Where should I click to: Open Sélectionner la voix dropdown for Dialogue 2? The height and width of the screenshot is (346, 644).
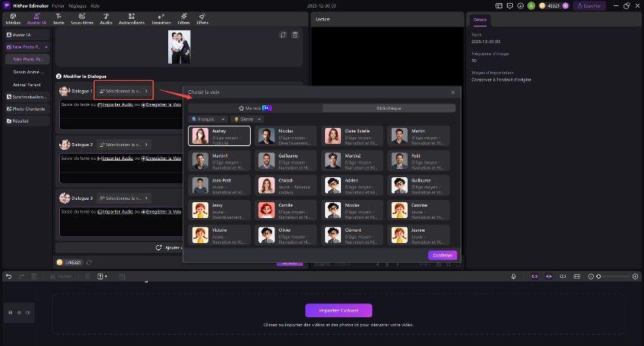pos(123,144)
